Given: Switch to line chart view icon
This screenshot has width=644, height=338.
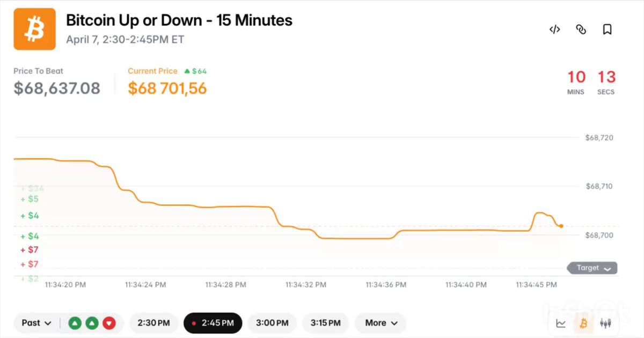Looking at the screenshot, I should pos(560,323).
